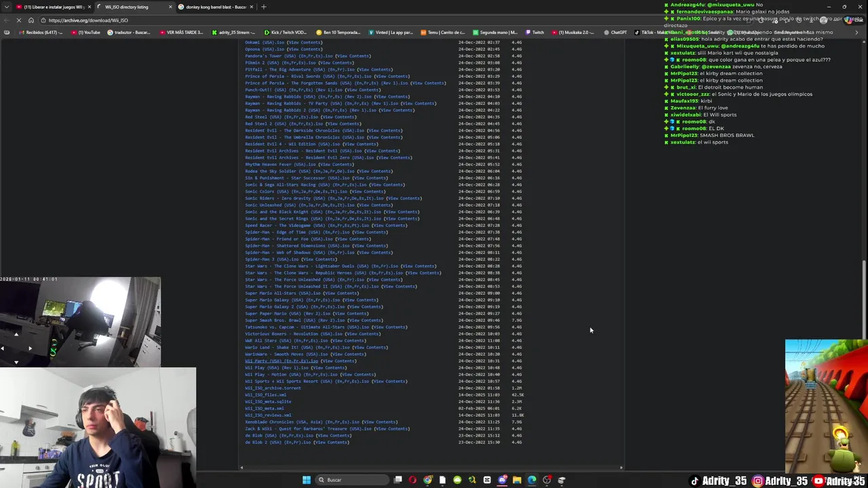View Contents of Super Mario All-Stars iso
This screenshot has height=488, width=868.
(341, 293)
